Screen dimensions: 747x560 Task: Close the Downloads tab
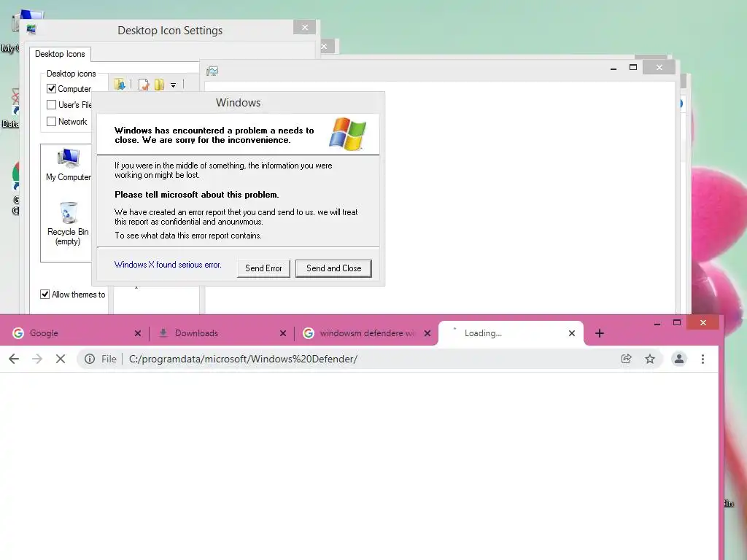point(283,333)
